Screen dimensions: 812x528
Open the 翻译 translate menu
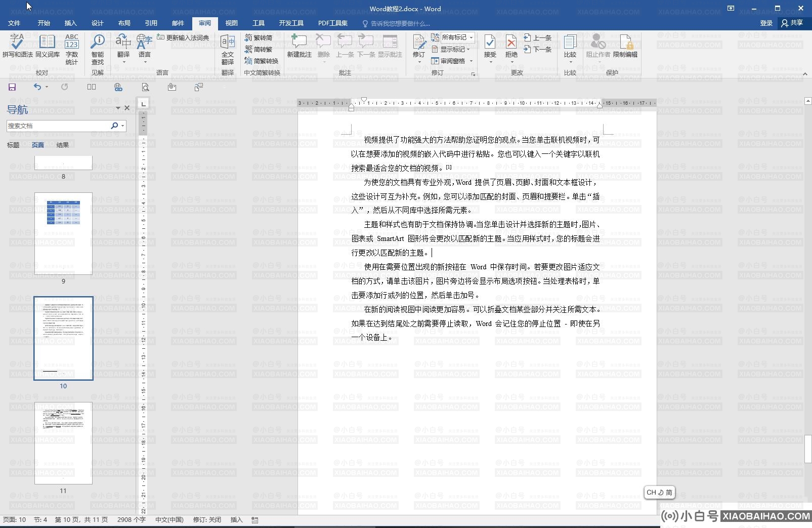click(123, 49)
